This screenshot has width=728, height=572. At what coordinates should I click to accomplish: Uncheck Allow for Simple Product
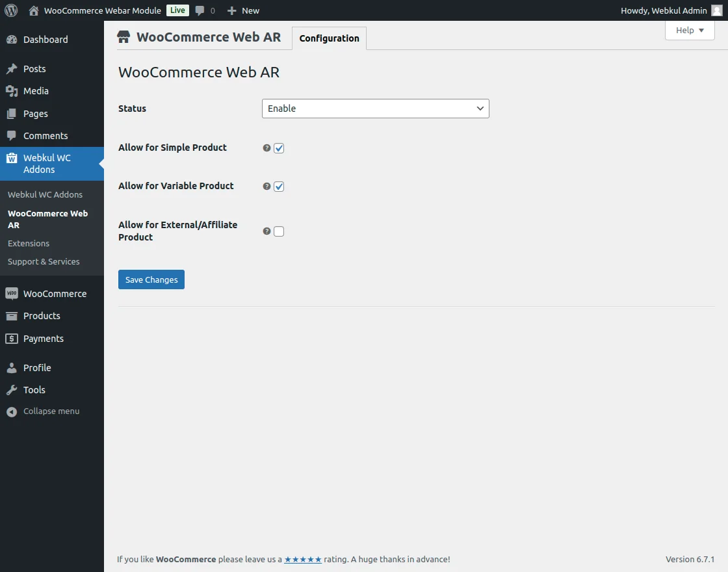(x=279, y=148)
